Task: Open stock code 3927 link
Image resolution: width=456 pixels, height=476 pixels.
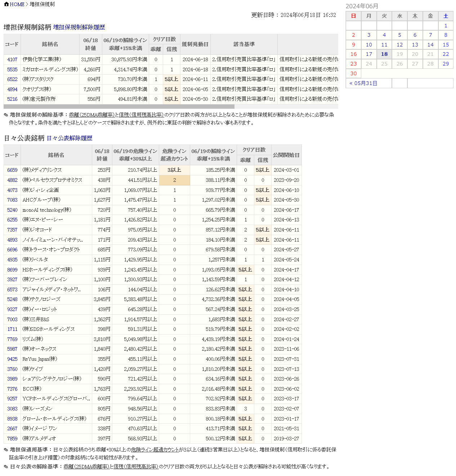Action: pos(12,279)
